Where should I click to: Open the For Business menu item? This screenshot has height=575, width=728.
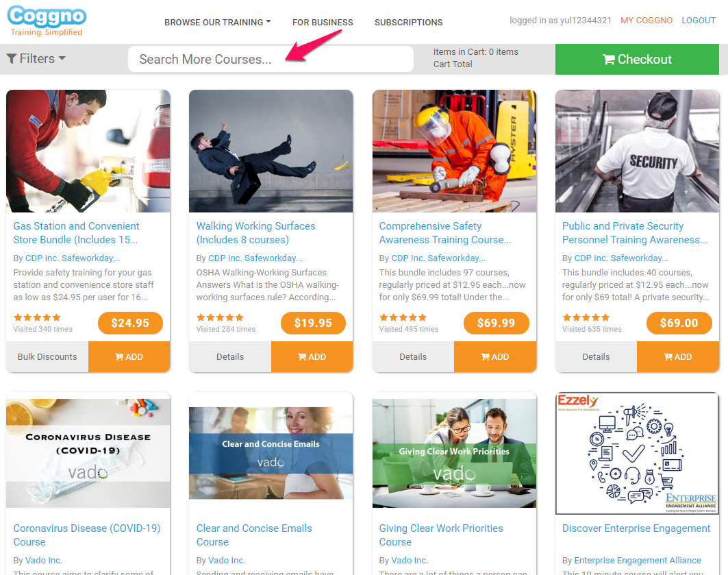click(x=323, y=23)
